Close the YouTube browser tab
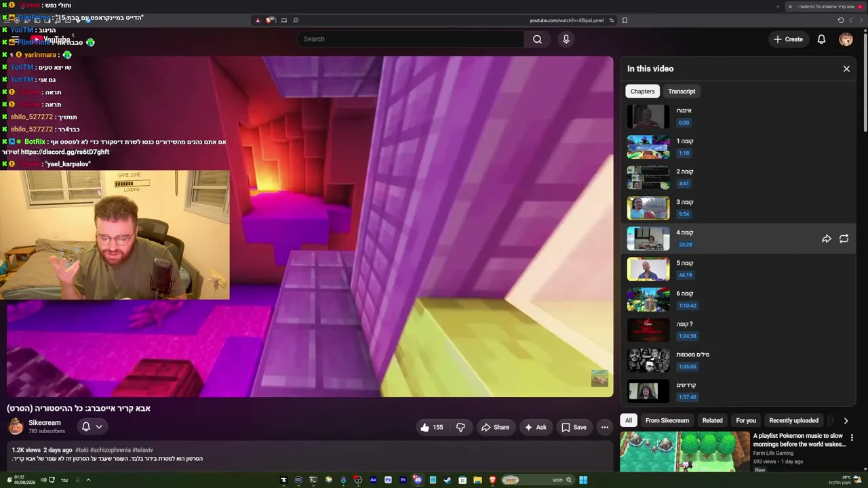Screen dimensions: 868x488 pos(790,7)
